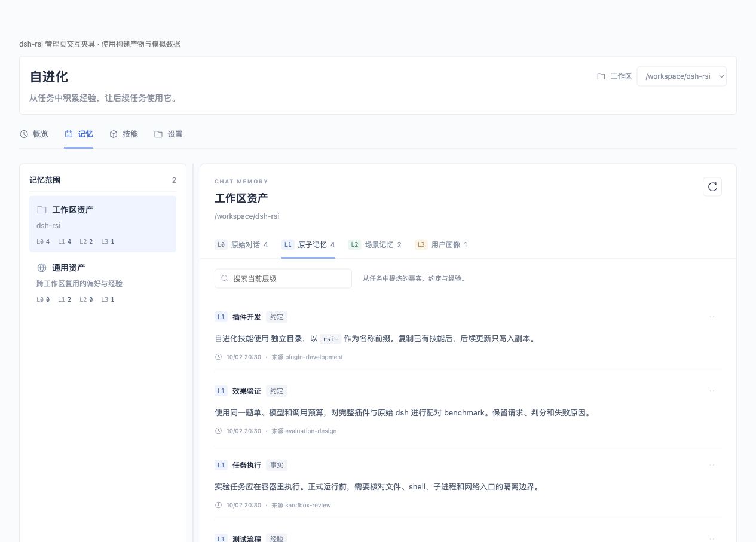Click the 测试流程 memory title
756x542 pixels.
pos(247,538)
